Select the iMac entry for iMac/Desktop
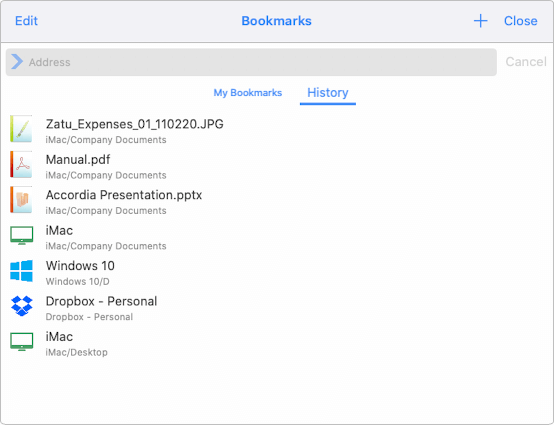The image size is (554, 425). (59, 337)
